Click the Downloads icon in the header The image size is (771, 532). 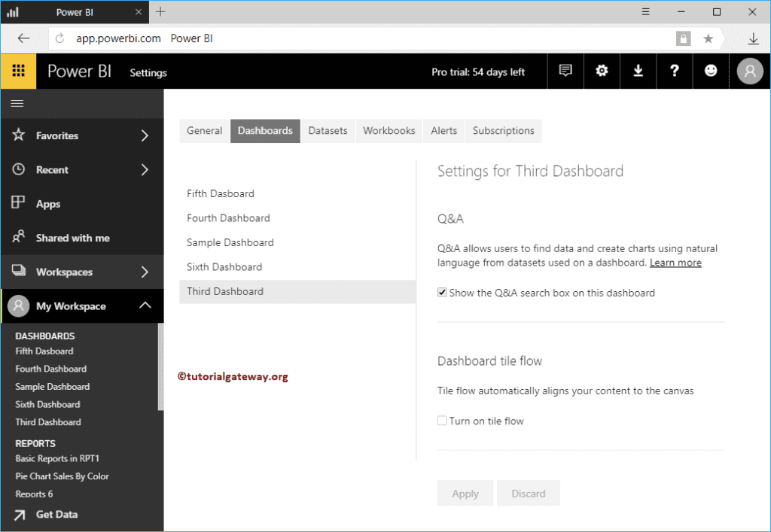[638, 70]
